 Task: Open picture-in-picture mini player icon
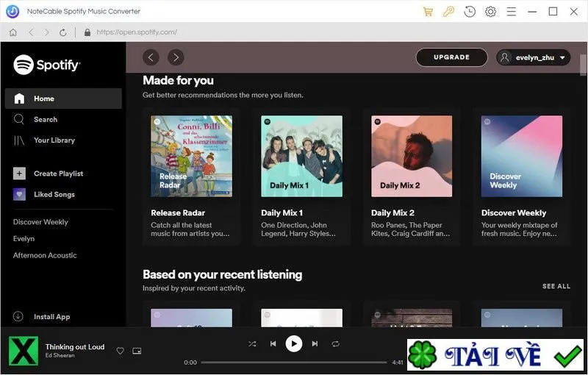point(137,351)
